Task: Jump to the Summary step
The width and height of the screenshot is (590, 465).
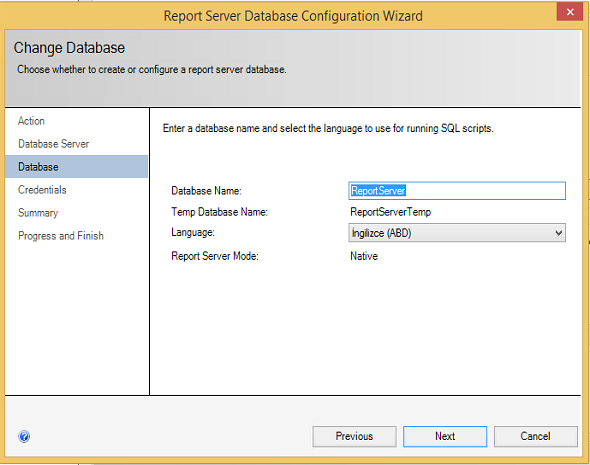Action: point(38,213)
